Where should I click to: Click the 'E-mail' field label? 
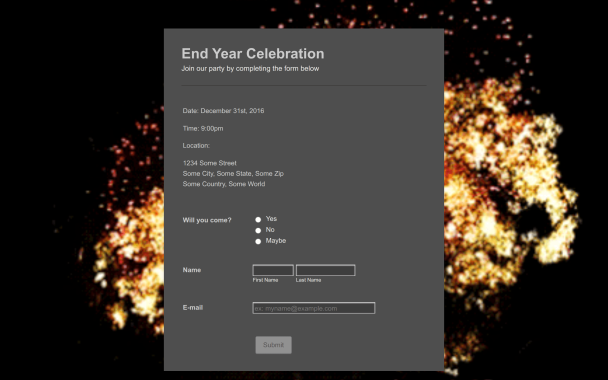tap(193, 307)
